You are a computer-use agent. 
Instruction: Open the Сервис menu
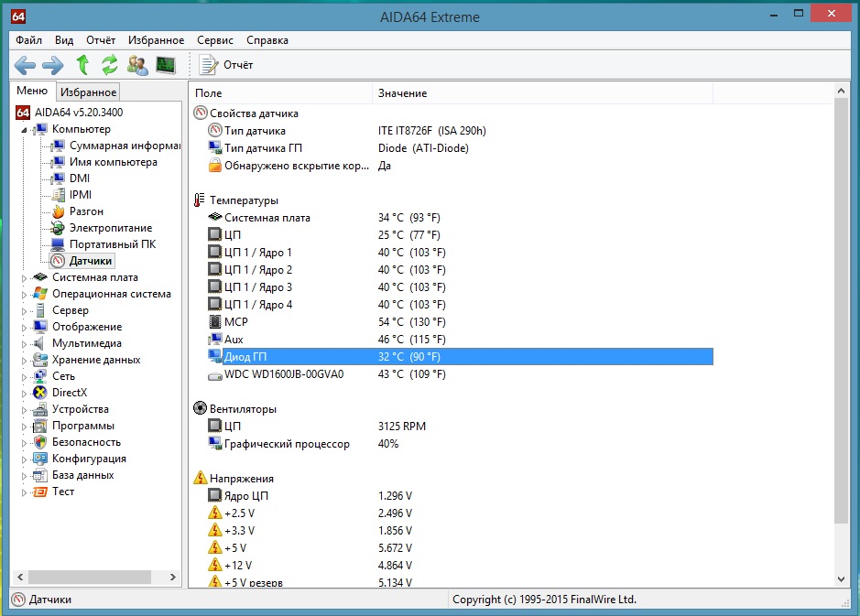point(214,40)
